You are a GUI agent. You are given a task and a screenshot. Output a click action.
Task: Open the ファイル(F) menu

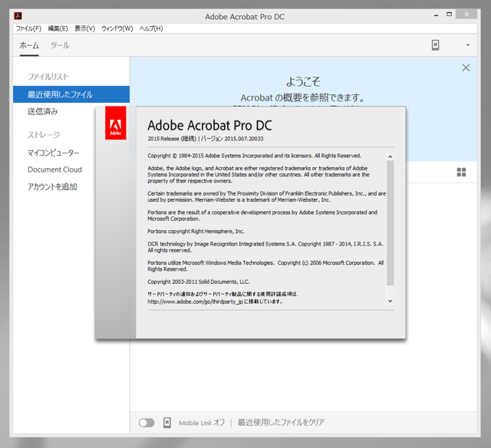pos(28,28)
